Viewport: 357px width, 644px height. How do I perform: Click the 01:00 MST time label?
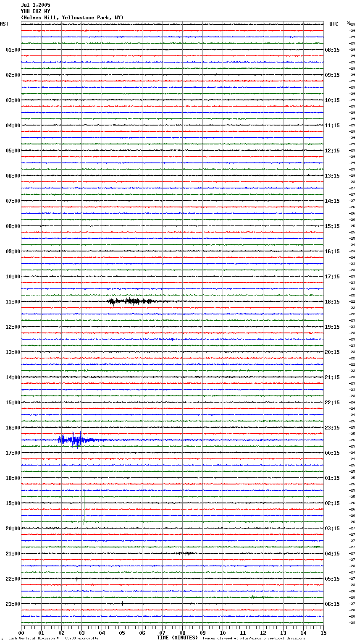tap(13, 50)
